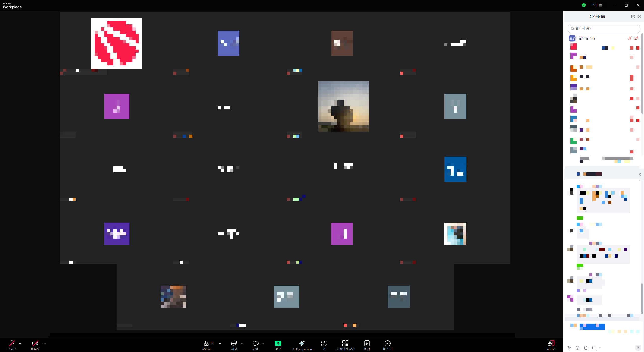The height and width of the screenshot is (352, 644).
Task: Toggle the 오디오 microphone mute button
Action: tap(12, 344)
